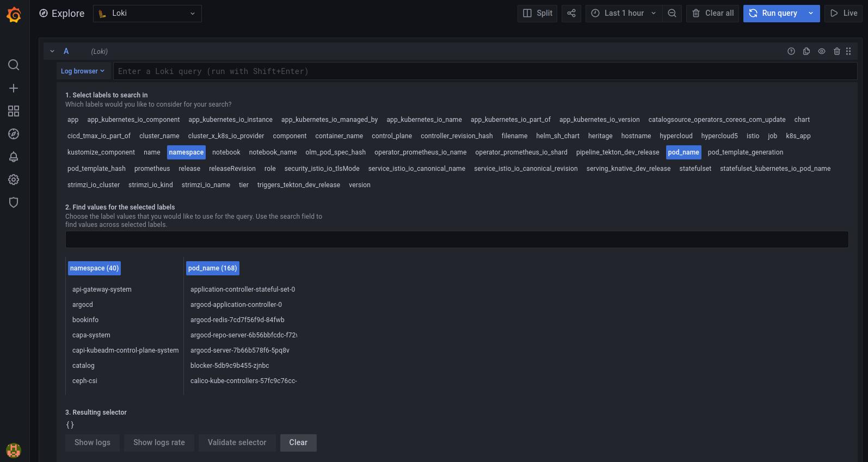Select pod argocd-redis-7cd7f56f9d-84fwb

point(237,320)
